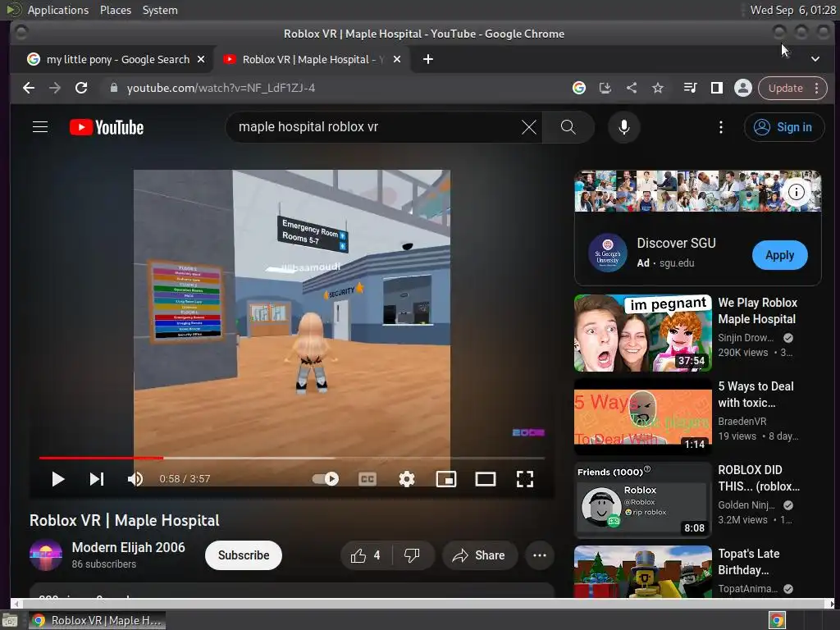Close the my little pony tab
Viewport: 840px width, 630px height.
(x=201, y=59)
